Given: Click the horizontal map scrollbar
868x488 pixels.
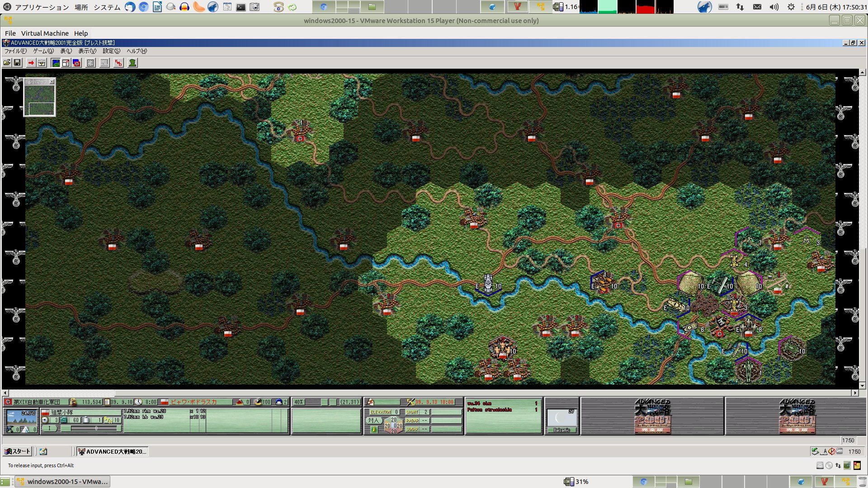Looking at the screenshot, I should (429, 393).
